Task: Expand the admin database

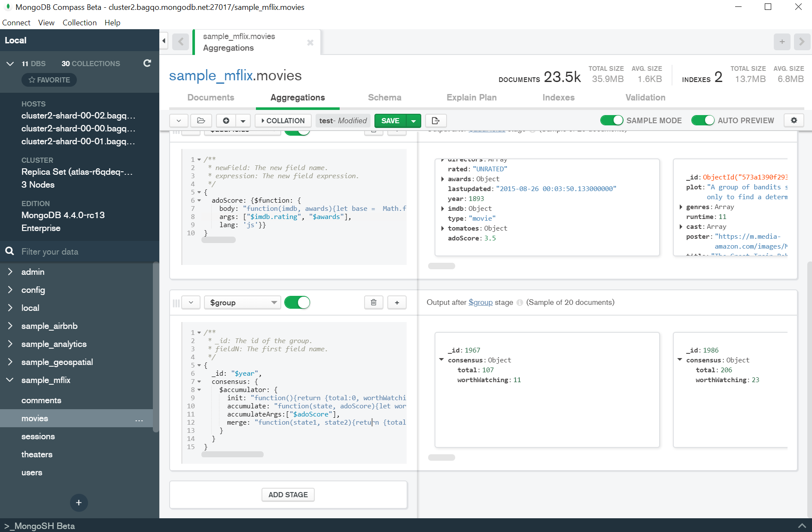Action: [x=10, y=272]
